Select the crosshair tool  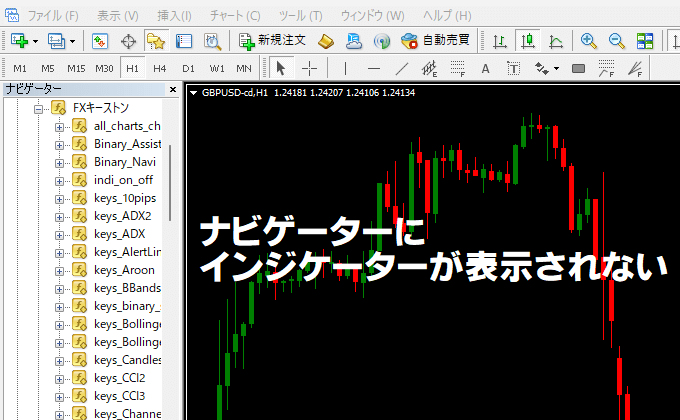pyautogui.click(x=309, y=69)
